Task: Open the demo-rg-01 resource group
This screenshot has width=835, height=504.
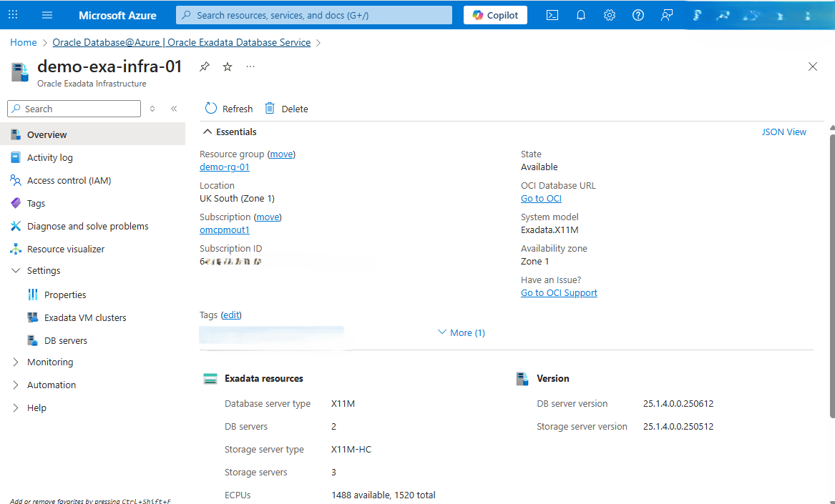Action: (x=224, y=167)
